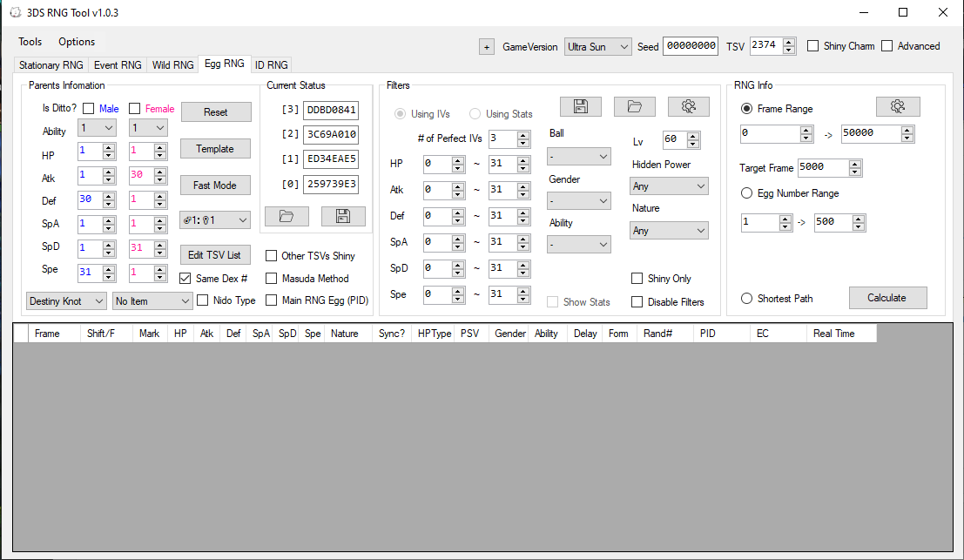The height and width of the screenshot is (560, 964).
Task: Click the plus button beside GameVersion
Action: point(486,47)
